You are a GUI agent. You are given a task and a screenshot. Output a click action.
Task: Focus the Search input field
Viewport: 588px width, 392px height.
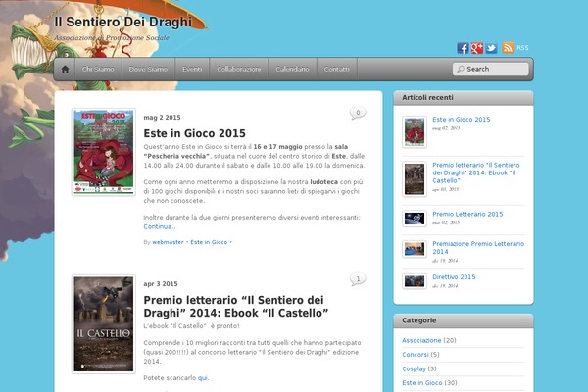pos(491,69)
